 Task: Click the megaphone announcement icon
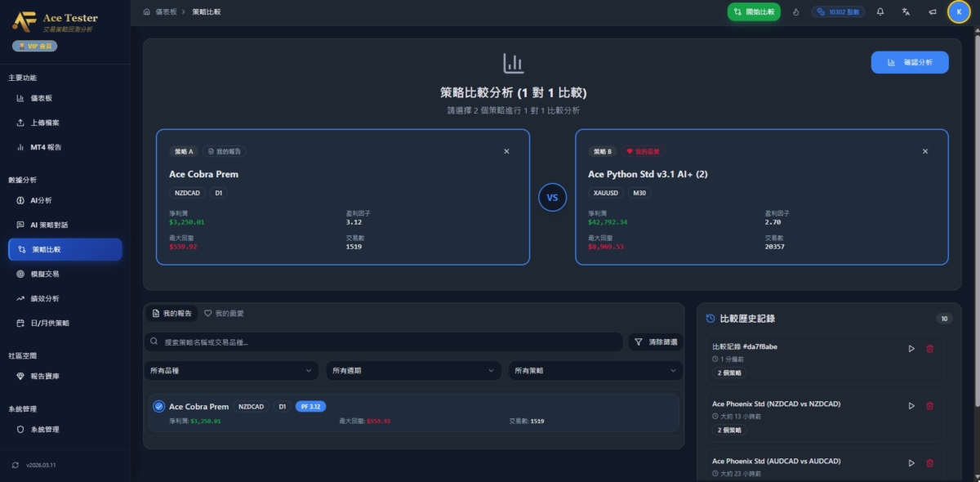tap(932, 11)
